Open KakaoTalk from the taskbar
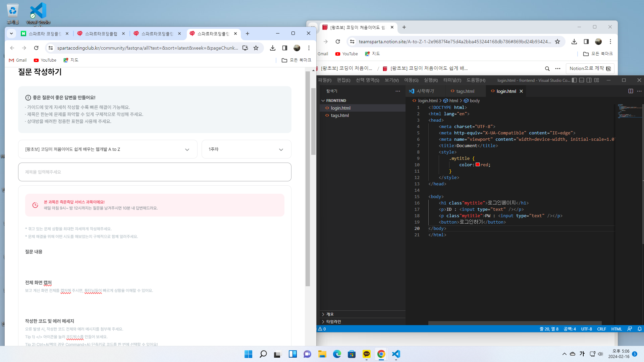 coord(367,354)
